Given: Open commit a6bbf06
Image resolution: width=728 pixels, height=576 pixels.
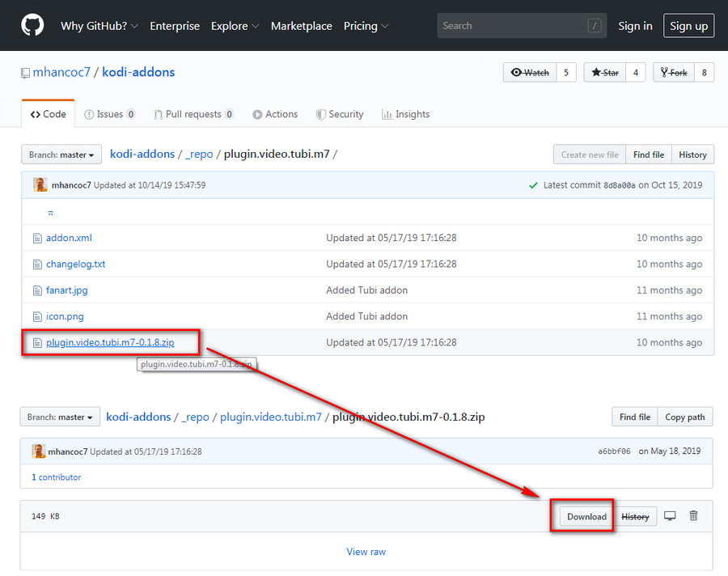Looking at the screenshot, I should click(x=614, y=451).
